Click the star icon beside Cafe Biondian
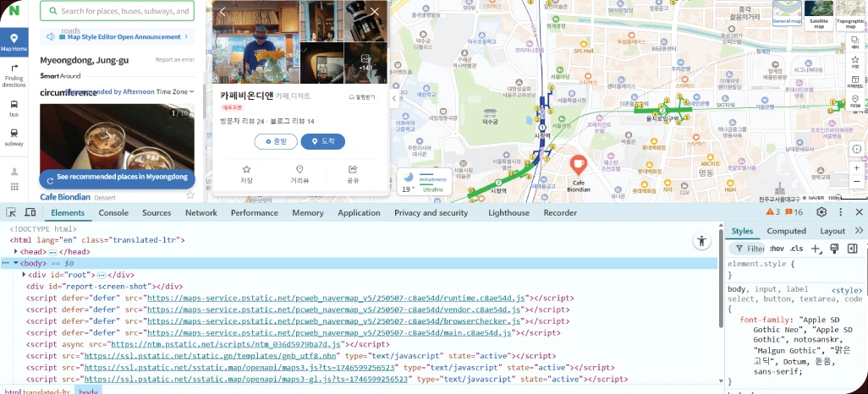 coord(190,195)
